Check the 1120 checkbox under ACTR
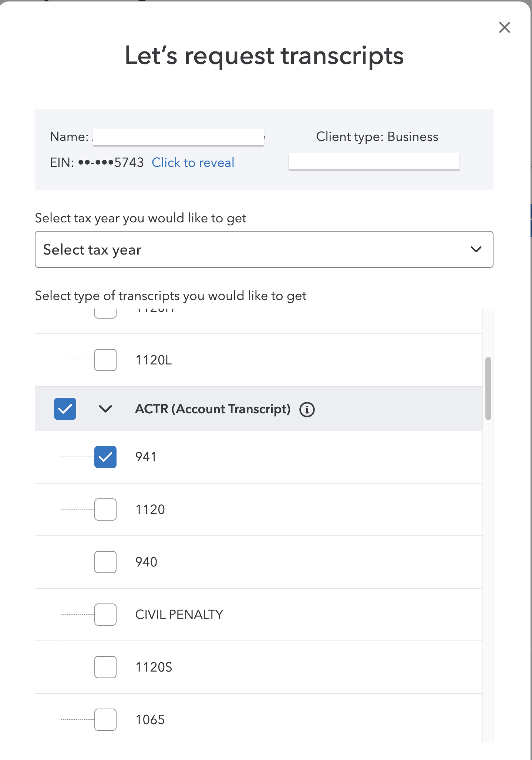Viewport: 532px width, 760px height. [105, 510]
